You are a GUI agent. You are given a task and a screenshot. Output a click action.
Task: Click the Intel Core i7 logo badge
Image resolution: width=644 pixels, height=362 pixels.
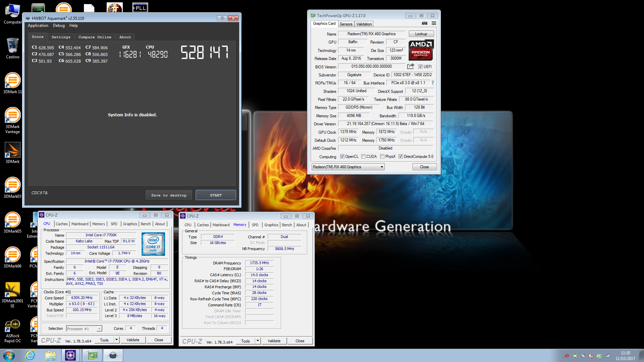(153, 244)
